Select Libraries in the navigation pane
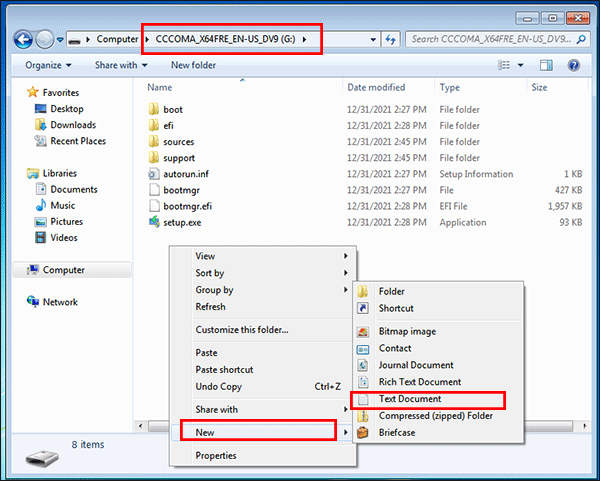 [x=60, y=173]
